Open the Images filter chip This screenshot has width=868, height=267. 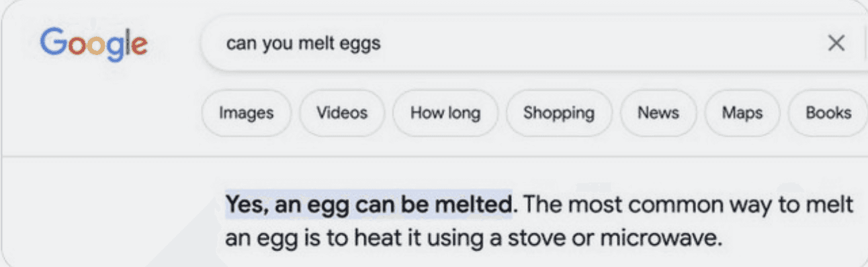(x=247, y=113)
